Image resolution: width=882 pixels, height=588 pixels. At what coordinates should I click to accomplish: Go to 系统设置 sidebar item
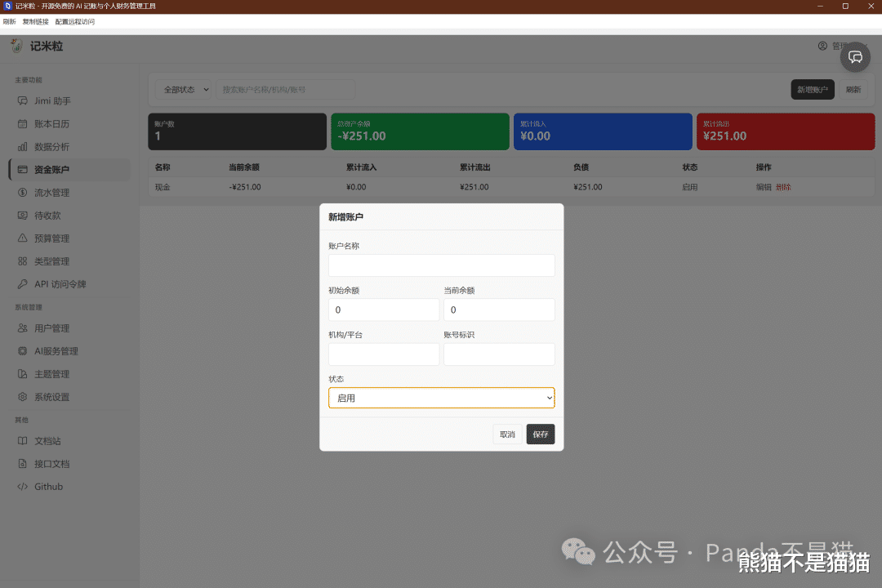point(69,397)
